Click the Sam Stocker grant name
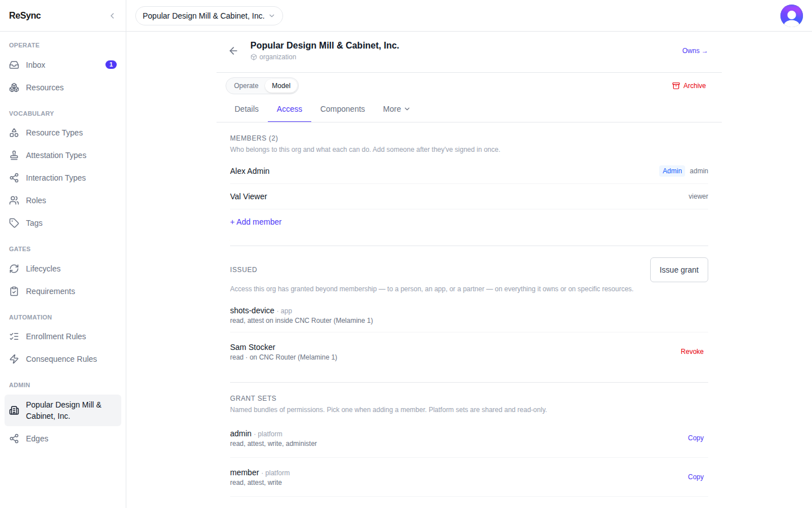This screenshot has height=508, width=812. (x=253, y=347)
